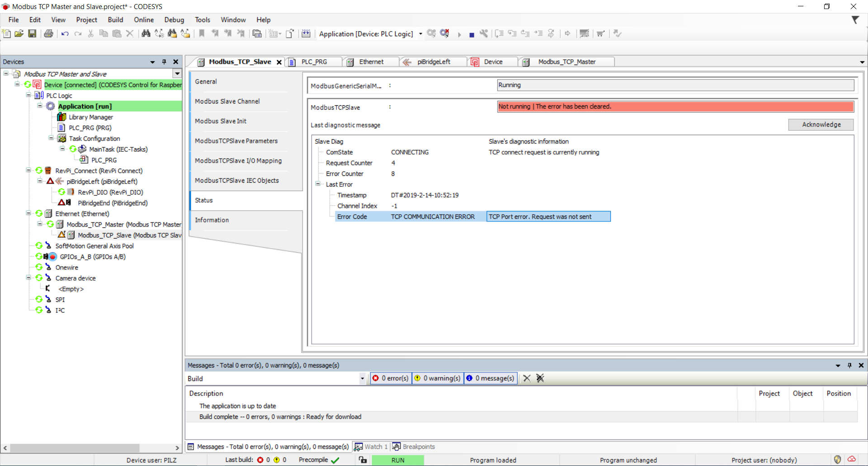Click the Build icon in toolbar
This screenshot has height=466, width=868.
coord(306,33)
